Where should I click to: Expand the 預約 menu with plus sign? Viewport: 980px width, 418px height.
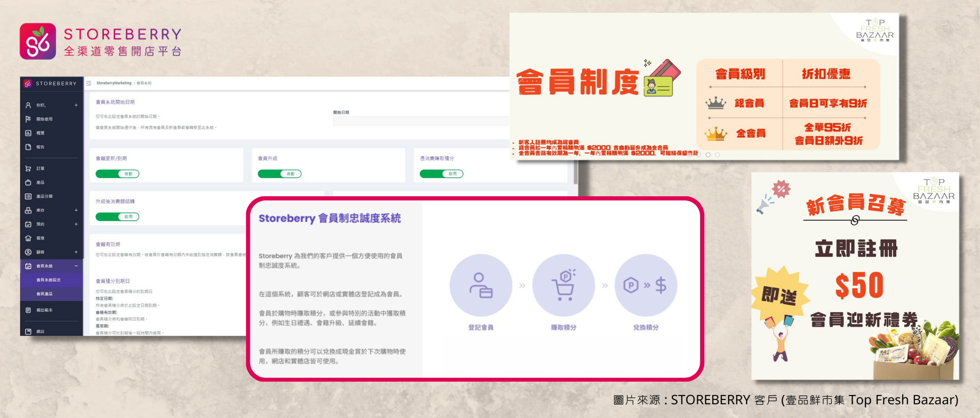pos(76,224)
